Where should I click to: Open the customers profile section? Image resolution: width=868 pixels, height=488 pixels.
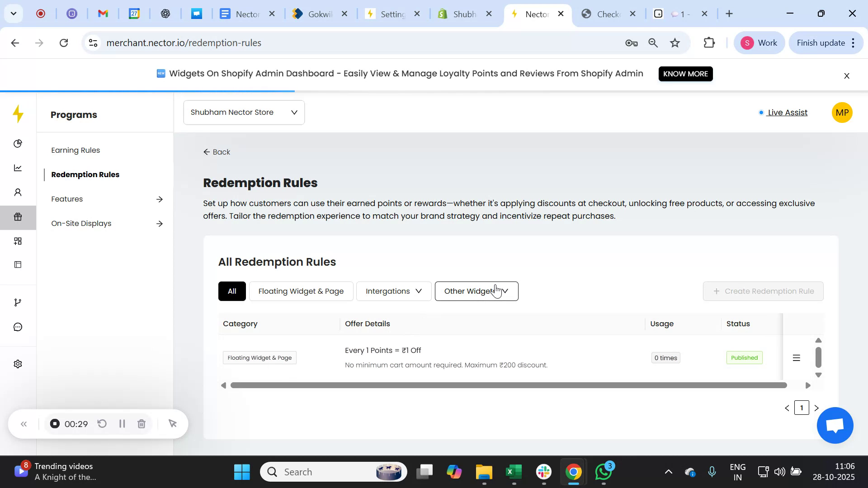click(x=18, y=192)
